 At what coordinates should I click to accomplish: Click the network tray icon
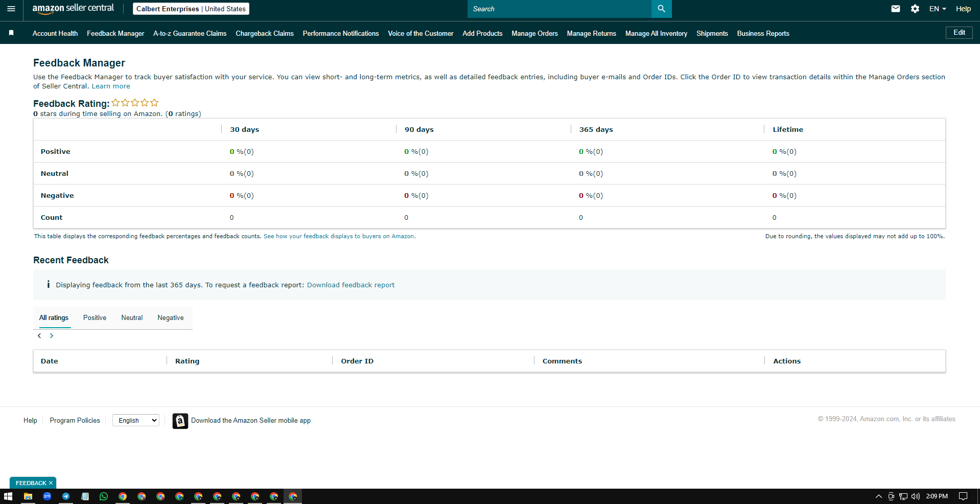click(903, 496)
